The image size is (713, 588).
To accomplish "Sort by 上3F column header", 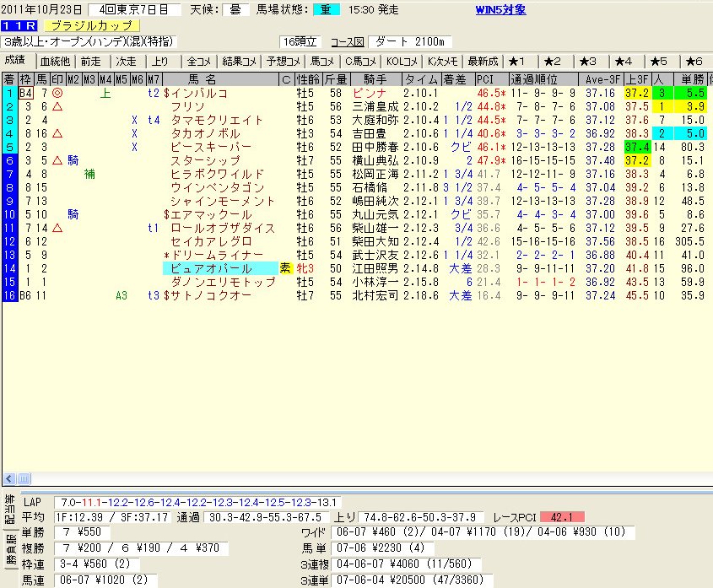I will pos(638,79).
